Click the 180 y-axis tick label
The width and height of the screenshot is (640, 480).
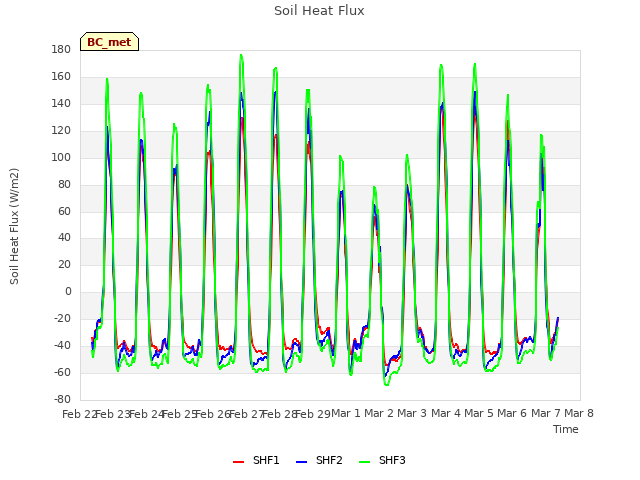tap(61, 50)
